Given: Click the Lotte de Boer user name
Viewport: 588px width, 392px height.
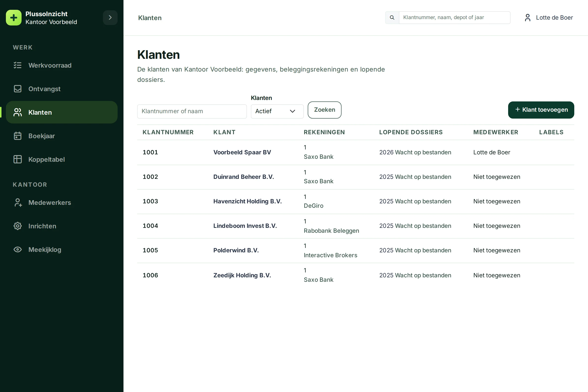Looking at the screenshot, I should (x=554, y=17).
